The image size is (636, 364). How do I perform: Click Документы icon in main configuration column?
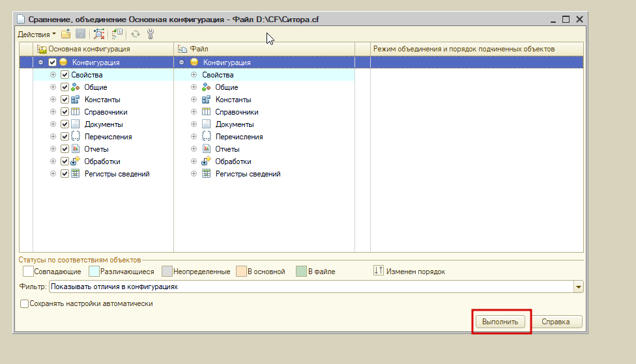coord(76,124)
